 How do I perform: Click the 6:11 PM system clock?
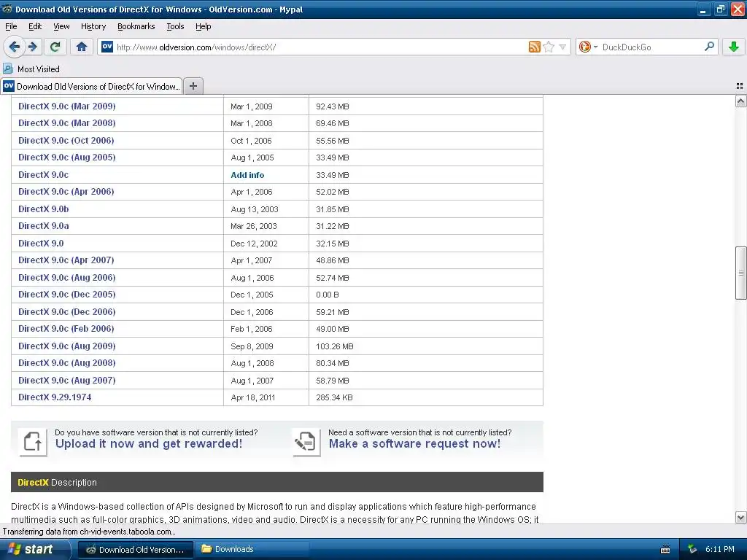[720, 550]
